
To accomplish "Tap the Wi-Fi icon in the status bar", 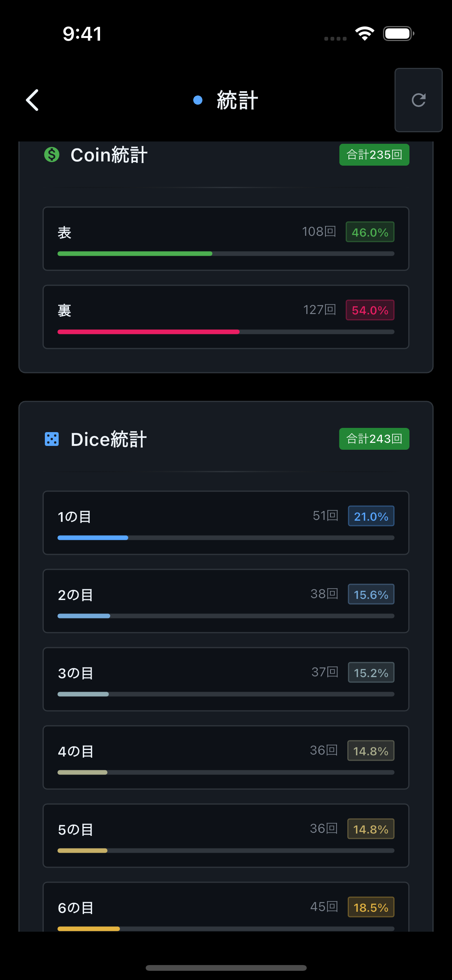I will click(365, 33).
